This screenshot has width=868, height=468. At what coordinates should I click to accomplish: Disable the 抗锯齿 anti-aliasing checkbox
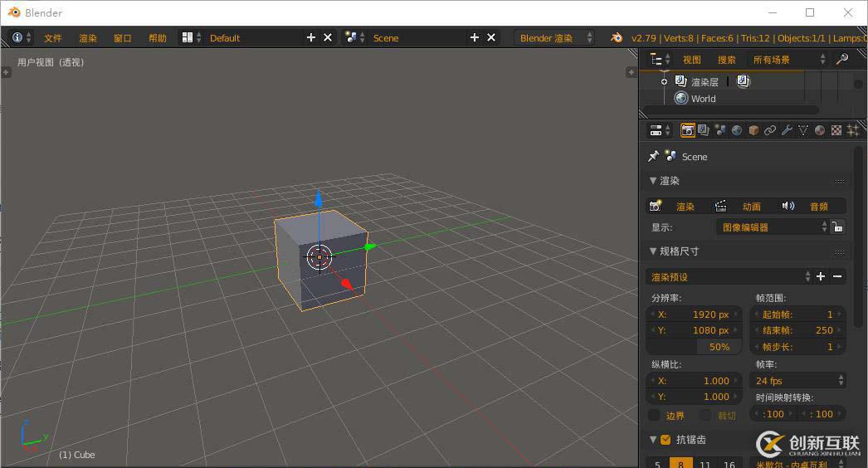point(665,440)
